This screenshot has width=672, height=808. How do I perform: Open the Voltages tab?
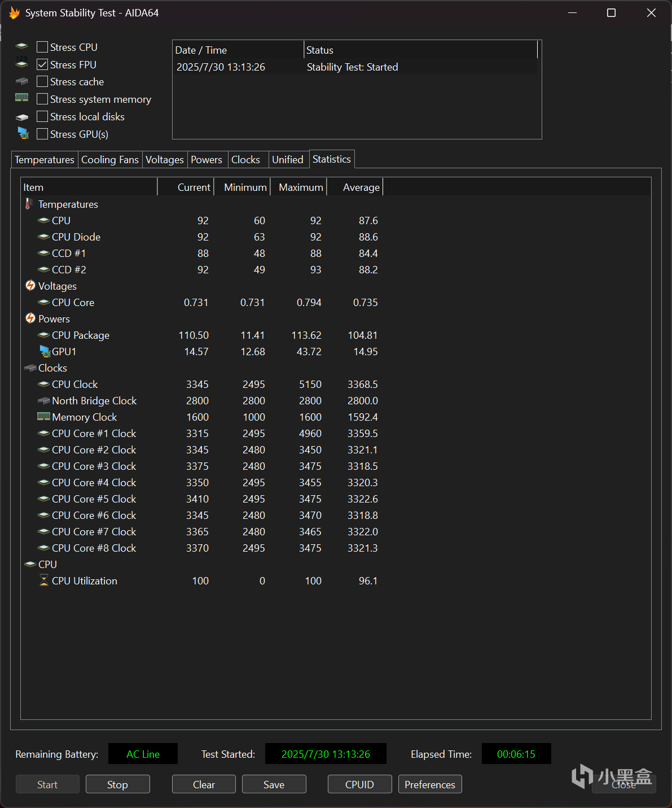165,160
